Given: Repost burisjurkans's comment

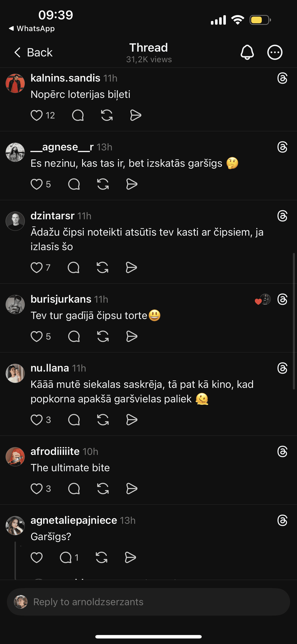Looking at the screenshot, I should pyautogui.click(x=103, y=337).
